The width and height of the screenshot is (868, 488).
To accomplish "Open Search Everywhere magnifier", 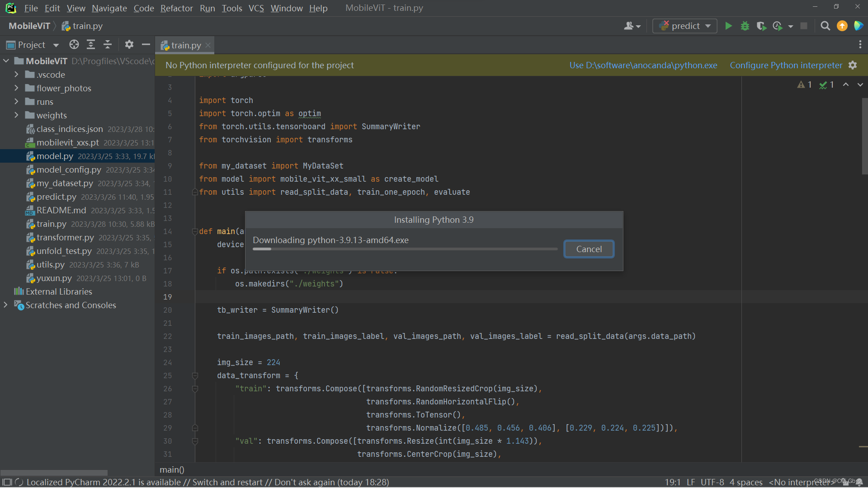I will [825, 26].
